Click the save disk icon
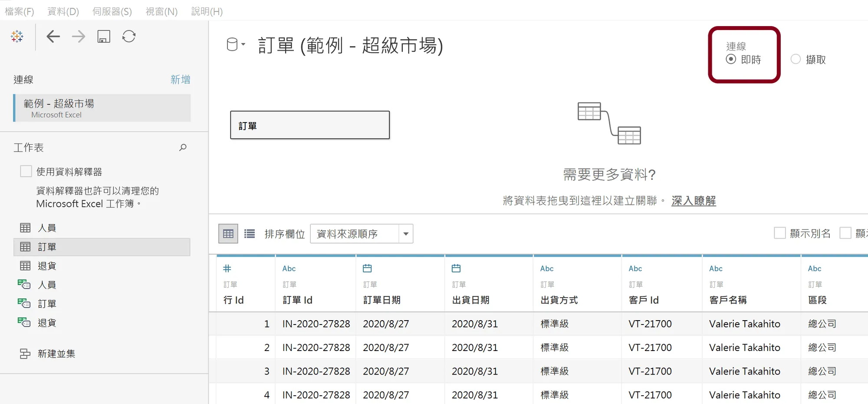Viewport: 868px width, 404px height. point(104,36)
